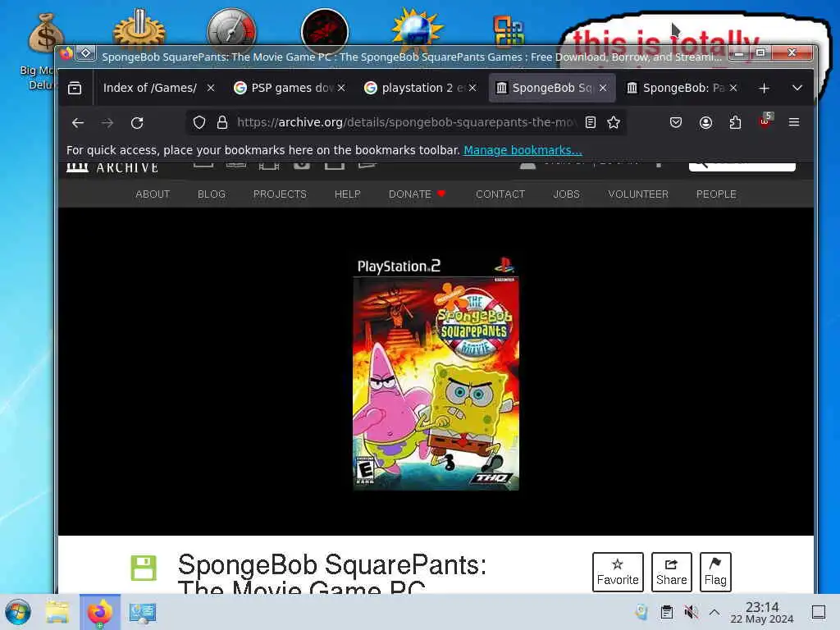The height and width of the screenshot is (630, 840).
Task: Close the active SpongeBob Sq tab
Action: click(x=603, y=88)
